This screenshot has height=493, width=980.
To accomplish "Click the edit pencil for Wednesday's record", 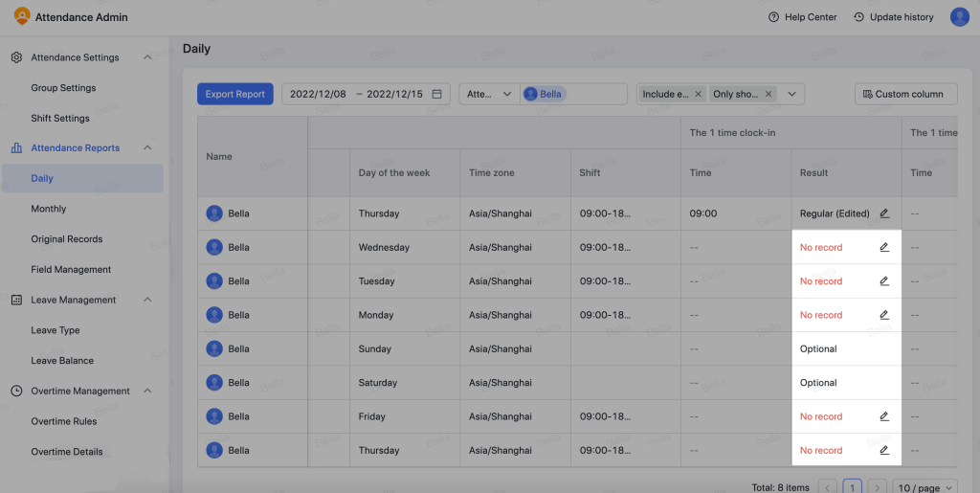I will (x=884, y=247).
